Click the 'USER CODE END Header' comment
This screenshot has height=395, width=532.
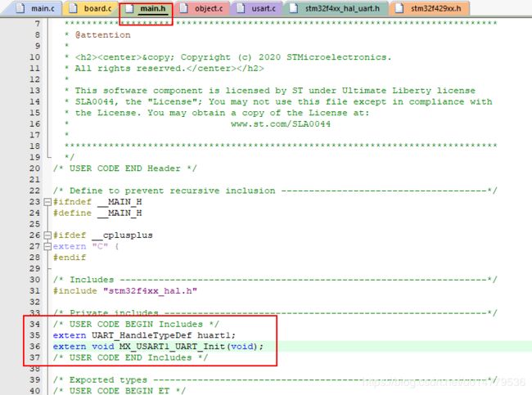click(x=125, y=168)
